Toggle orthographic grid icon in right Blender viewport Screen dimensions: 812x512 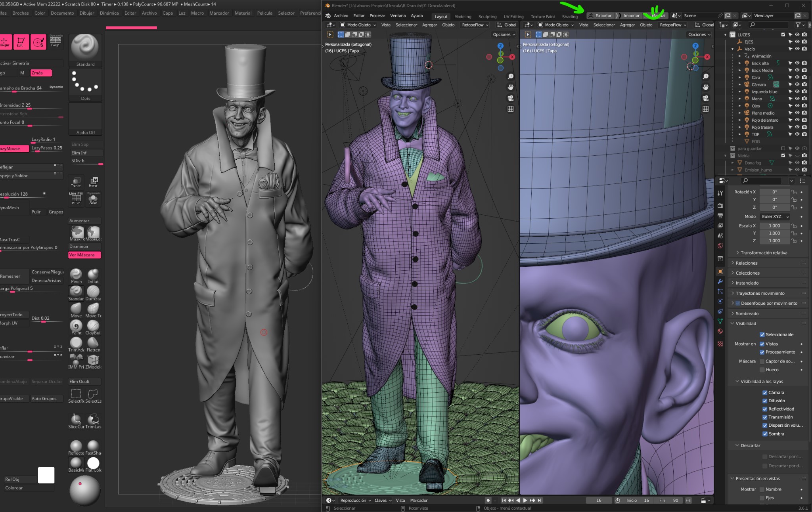pyautogui.click(x=706, y=109)
